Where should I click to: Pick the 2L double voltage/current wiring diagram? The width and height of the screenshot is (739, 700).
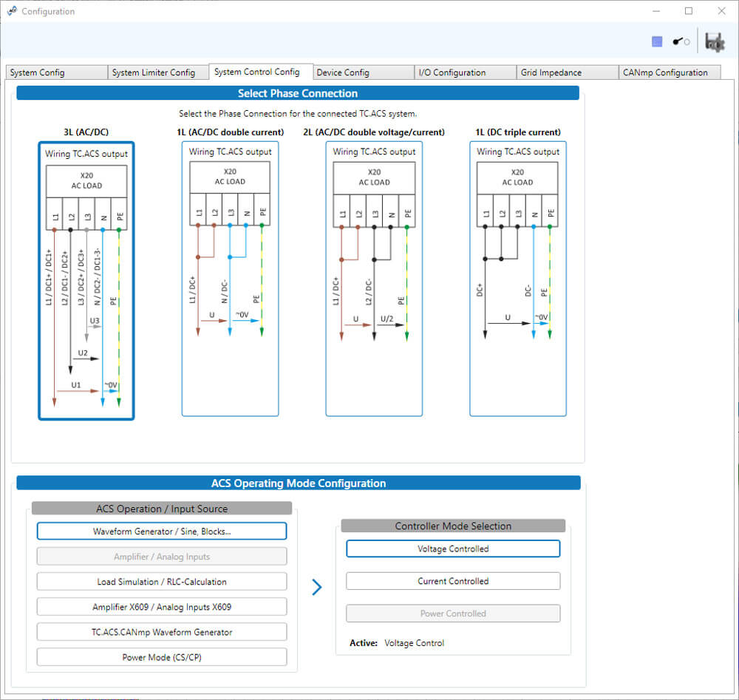point(374,279)
